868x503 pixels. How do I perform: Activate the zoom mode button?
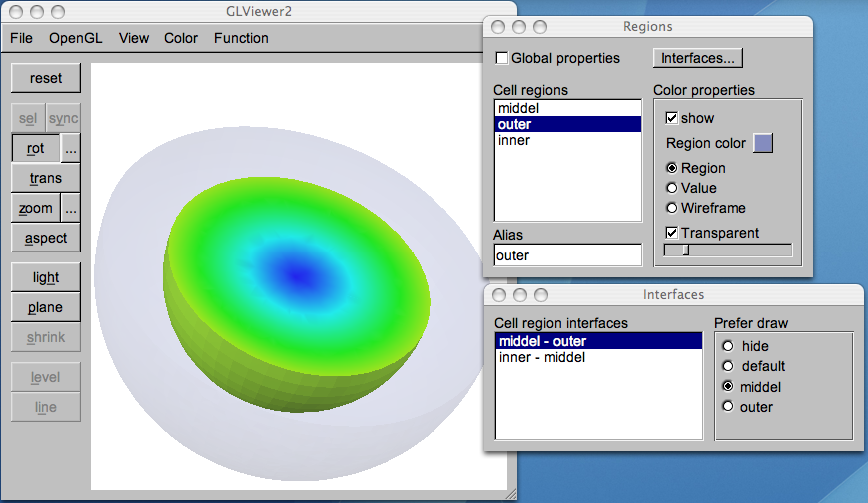tap(35, 208)
